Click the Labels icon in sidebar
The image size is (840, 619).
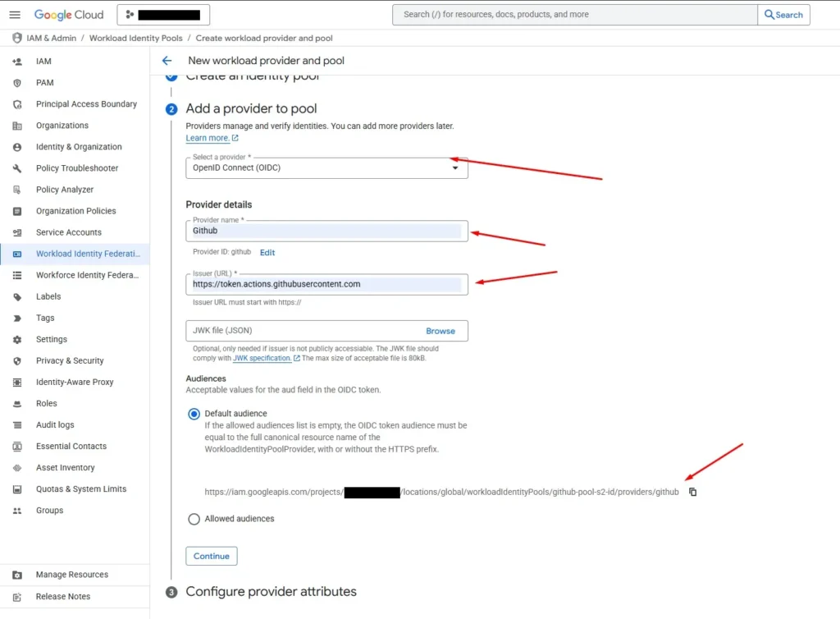coord(17,296)
